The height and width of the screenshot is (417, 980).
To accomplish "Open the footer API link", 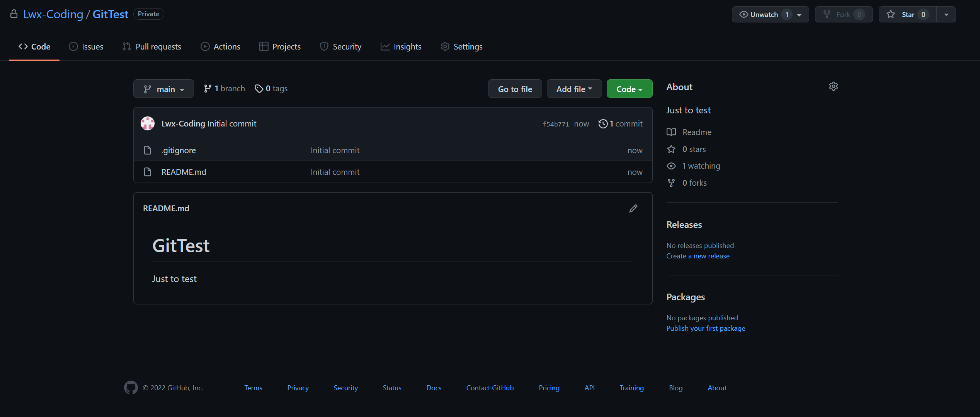I will click(590, 388).
